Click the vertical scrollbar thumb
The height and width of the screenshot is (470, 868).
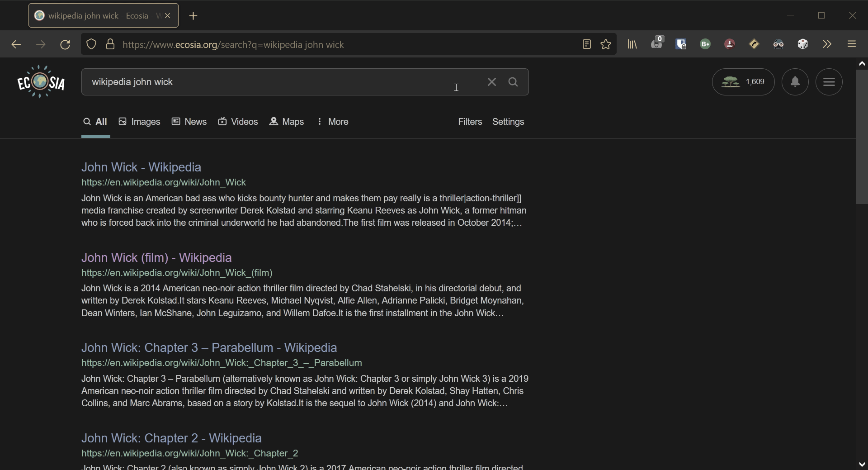[x=862, y=137]
